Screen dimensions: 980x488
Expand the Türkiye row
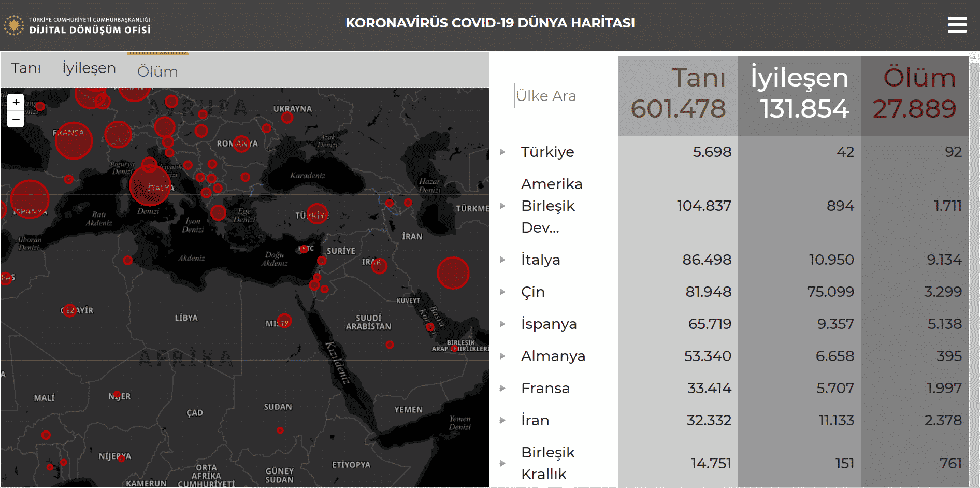point(502,152)
